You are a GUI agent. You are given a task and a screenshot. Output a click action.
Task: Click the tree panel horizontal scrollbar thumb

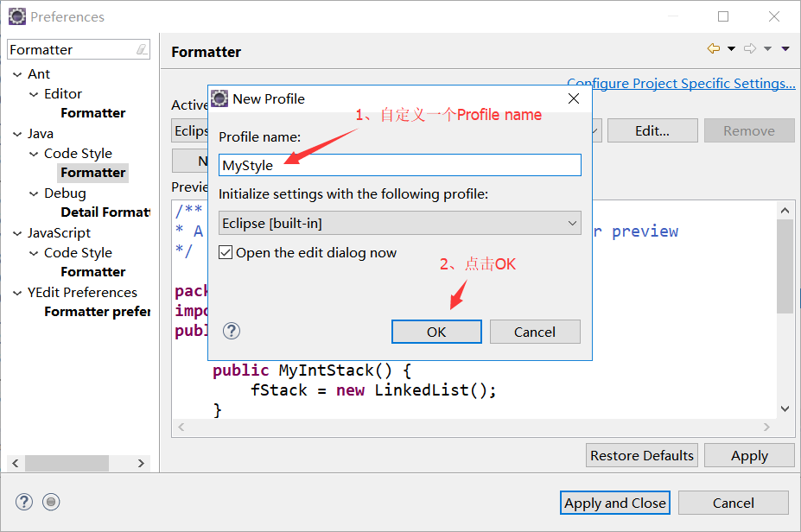coord(67,463)
